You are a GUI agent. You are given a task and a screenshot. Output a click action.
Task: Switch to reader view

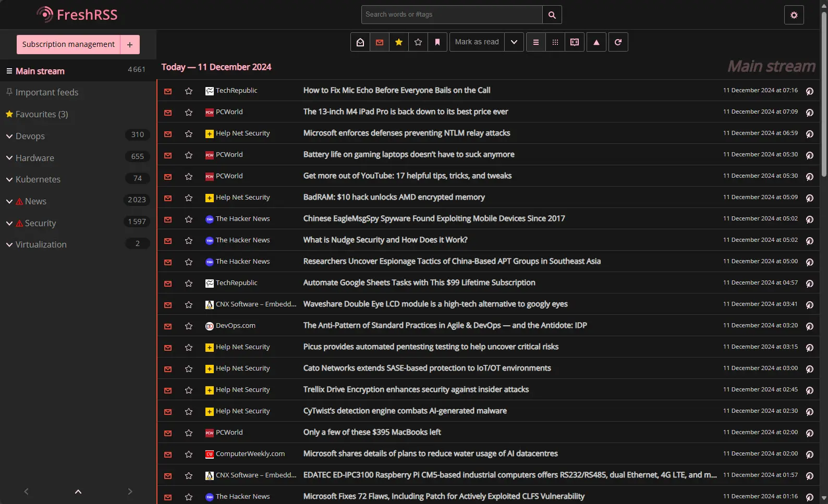575,42
